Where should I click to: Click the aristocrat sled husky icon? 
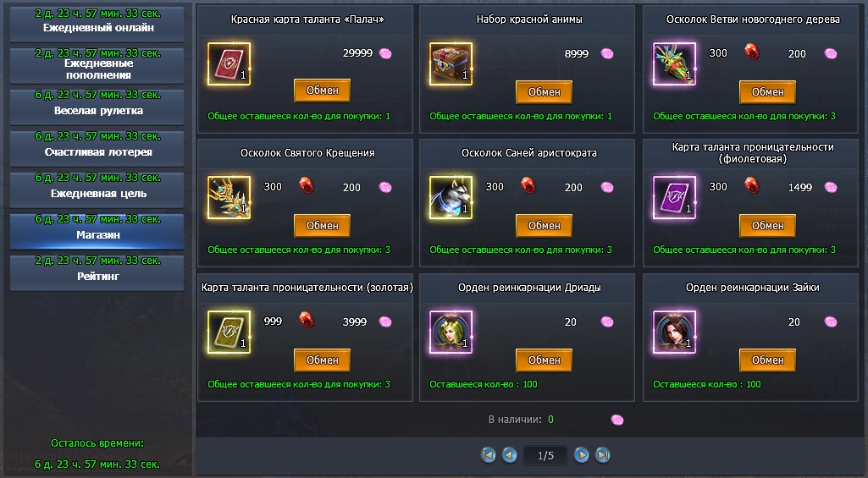451,197
